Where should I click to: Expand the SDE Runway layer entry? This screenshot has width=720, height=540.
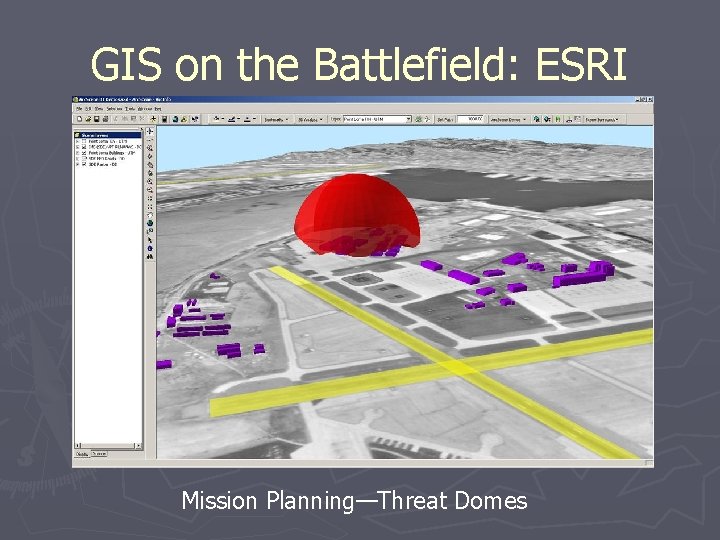click(78, 164)
